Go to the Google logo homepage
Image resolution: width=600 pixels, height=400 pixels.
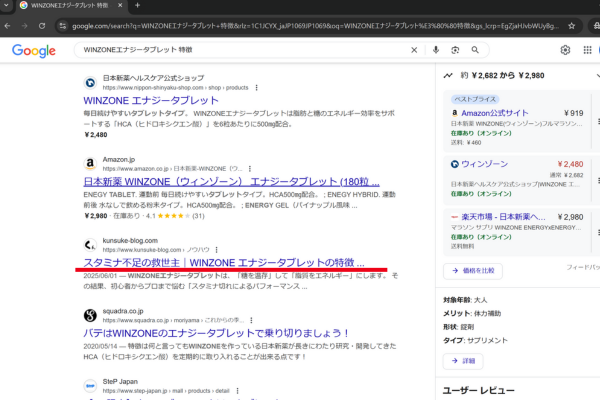pos(34,51)
